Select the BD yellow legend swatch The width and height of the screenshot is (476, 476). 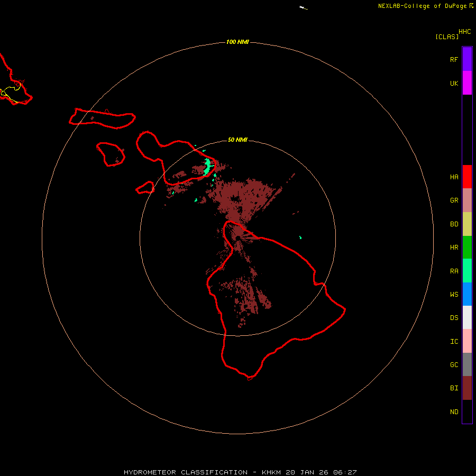[x=467, y=224]
